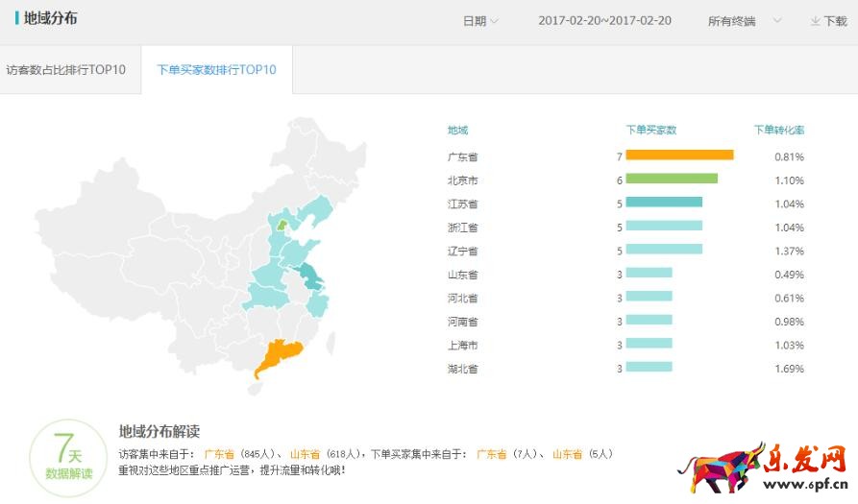Click the 湖北省 row label
858x504 pixels.
click(x=462, y=369)
